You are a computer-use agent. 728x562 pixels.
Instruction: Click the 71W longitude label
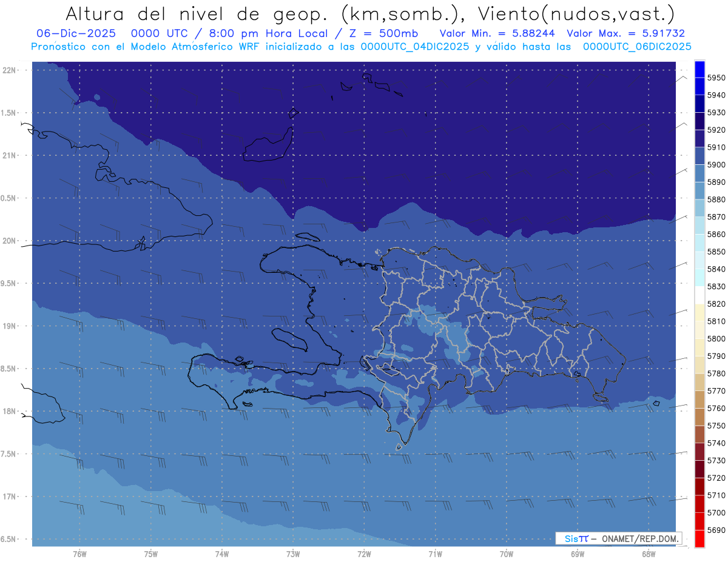pyautogui.click(x=435, y=554)
